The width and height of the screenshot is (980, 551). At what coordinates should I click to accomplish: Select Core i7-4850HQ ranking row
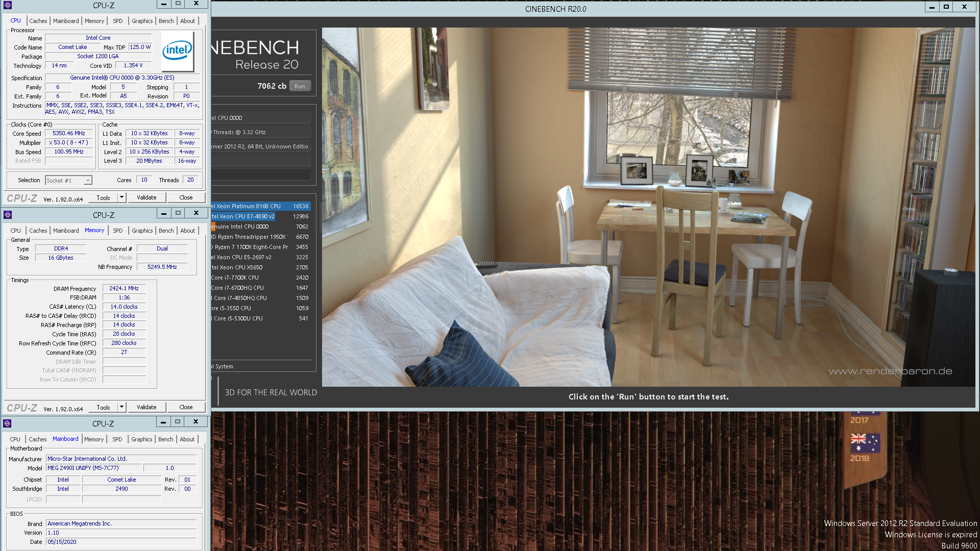click(x=261, y=298)
